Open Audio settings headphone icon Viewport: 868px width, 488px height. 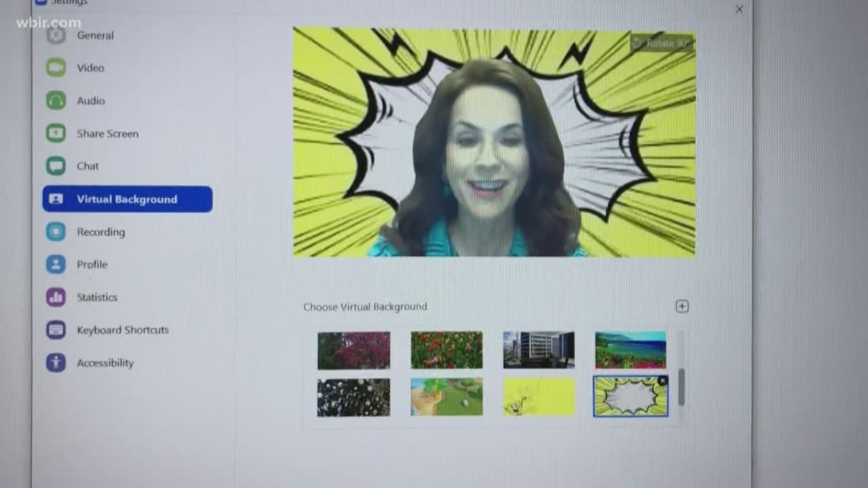click(56, 100)
